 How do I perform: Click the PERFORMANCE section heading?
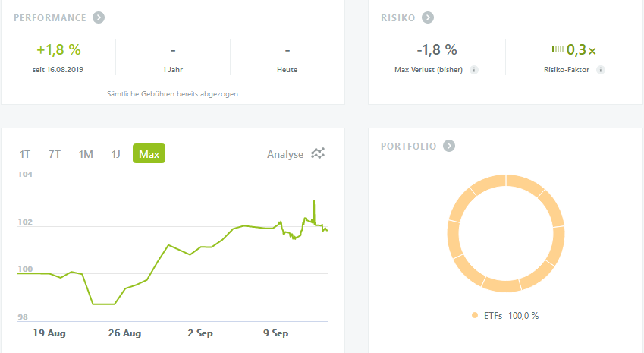coord(50,18)
